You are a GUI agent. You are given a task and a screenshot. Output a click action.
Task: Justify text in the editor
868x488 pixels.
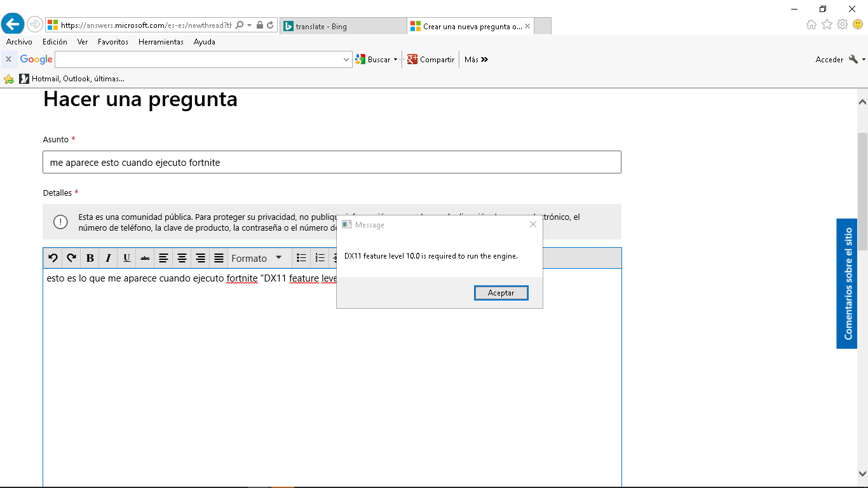[219, 258]
